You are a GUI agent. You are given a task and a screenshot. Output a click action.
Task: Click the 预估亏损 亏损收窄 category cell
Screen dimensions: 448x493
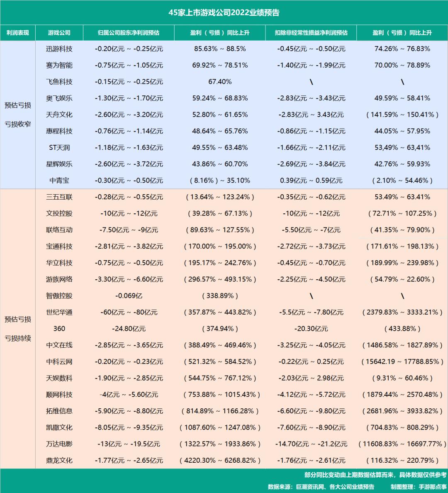[x=17, y=115]
